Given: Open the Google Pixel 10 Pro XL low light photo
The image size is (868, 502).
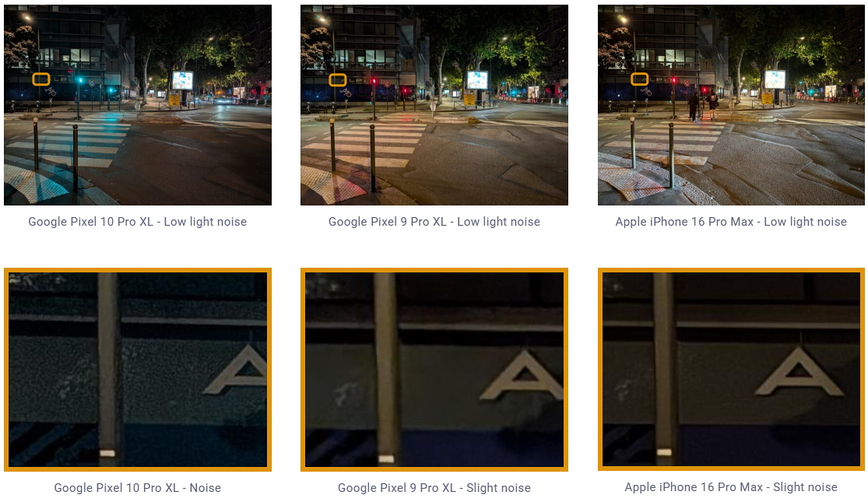Looking at the screenshot, I should tap(137, 105).
